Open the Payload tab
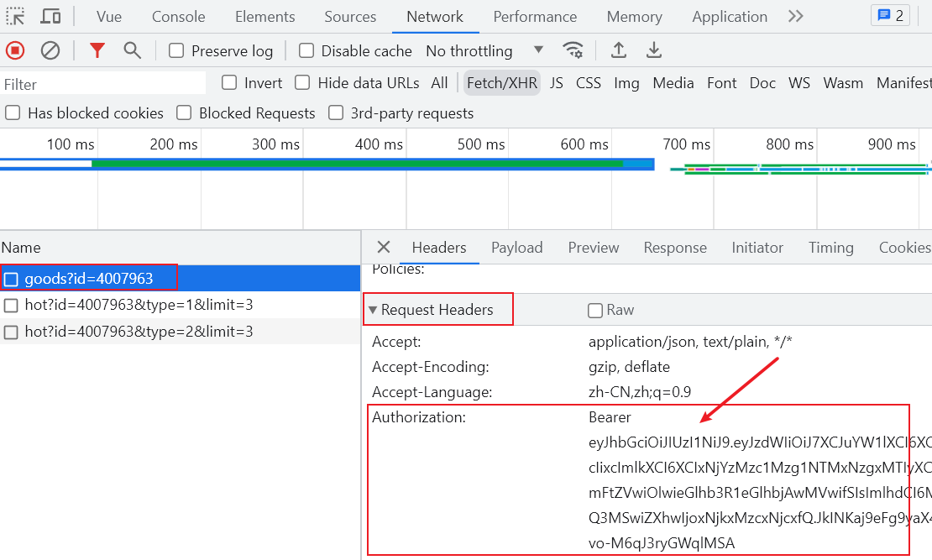The height and width of the screenshot is (560, 932). point(516,247)
